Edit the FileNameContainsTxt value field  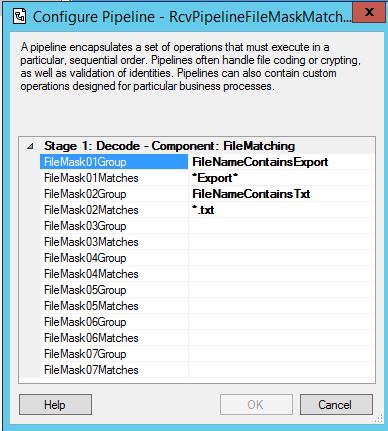point(282,194)
